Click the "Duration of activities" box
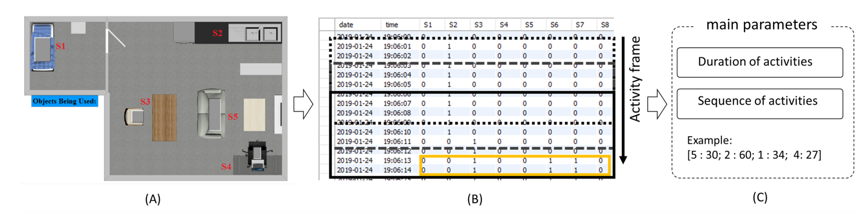The width and height of the screenshot is (868, 222). (x=760, y=63)
